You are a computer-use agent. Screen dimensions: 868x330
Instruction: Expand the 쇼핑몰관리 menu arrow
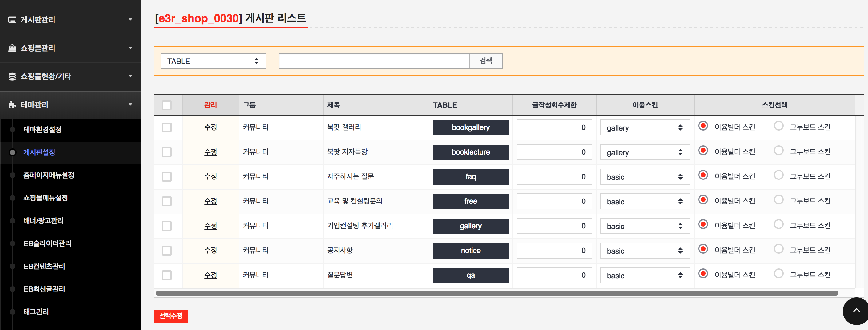tap(130, 48)
